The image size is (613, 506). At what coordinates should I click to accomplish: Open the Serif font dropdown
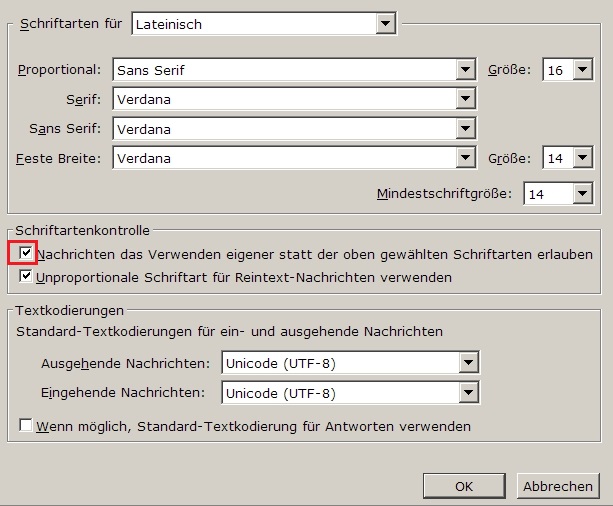465,99
